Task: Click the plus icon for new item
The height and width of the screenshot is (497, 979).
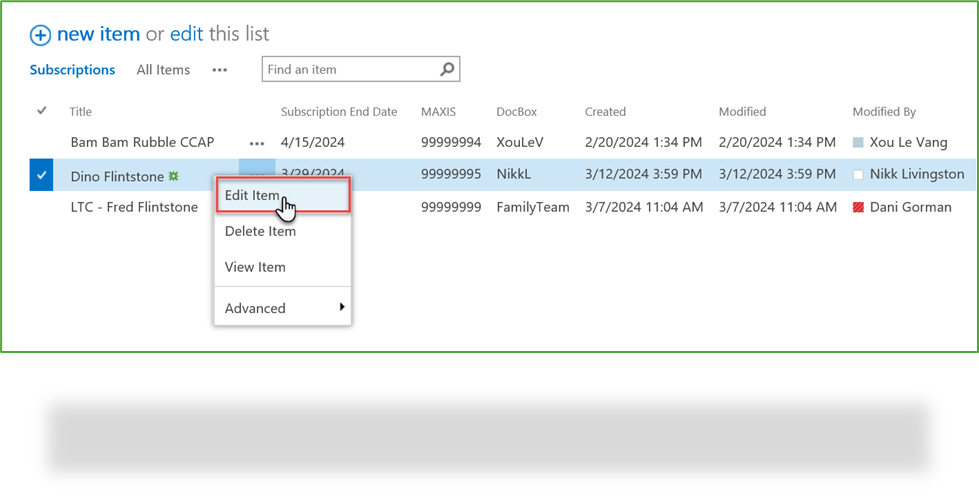Action: (x=40, y=36)
